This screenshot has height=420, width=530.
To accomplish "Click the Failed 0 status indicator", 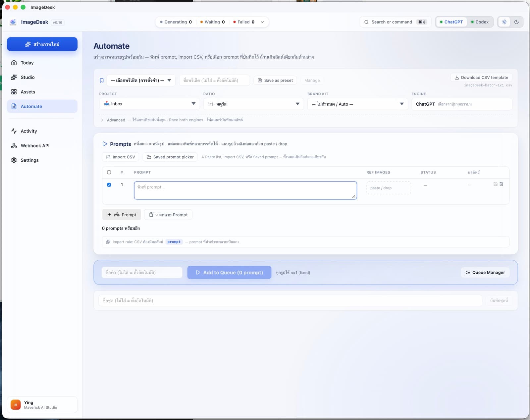I will pos(244,22).
